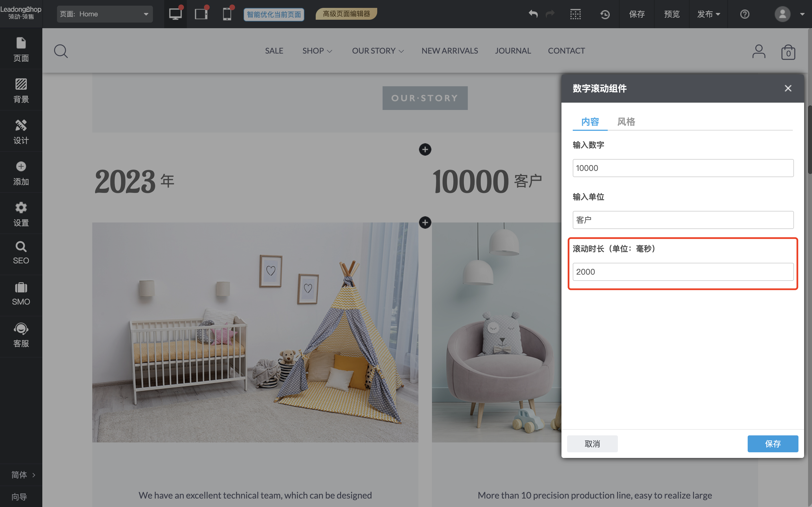This screenshot has height=507, width=812.
Task: Click the 取消 cancel button
Action: tap(592, 444)
